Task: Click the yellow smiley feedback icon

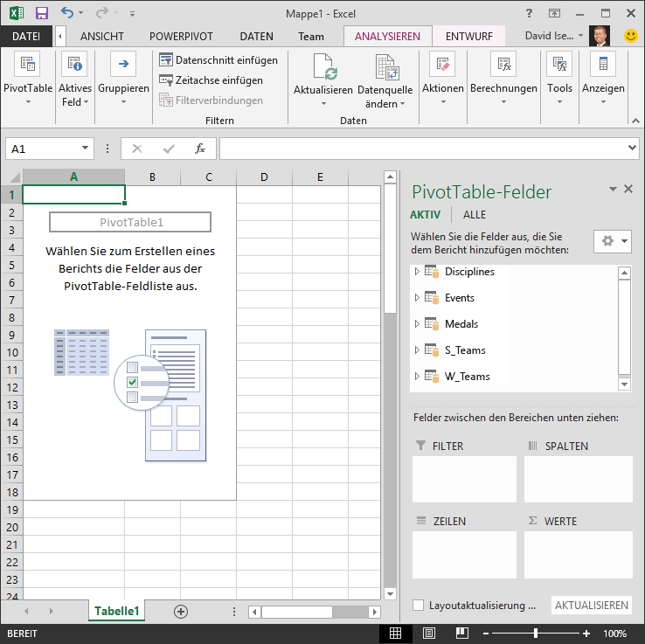Action: pos(630,36)
